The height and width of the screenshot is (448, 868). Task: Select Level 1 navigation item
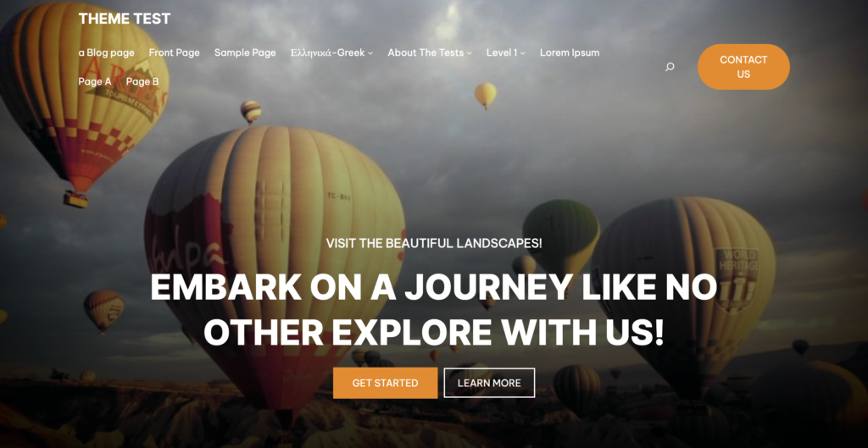[502, 53]
